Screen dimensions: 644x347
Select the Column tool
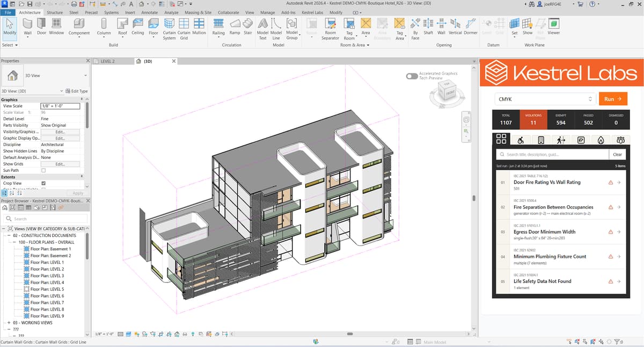coord(104,26)
